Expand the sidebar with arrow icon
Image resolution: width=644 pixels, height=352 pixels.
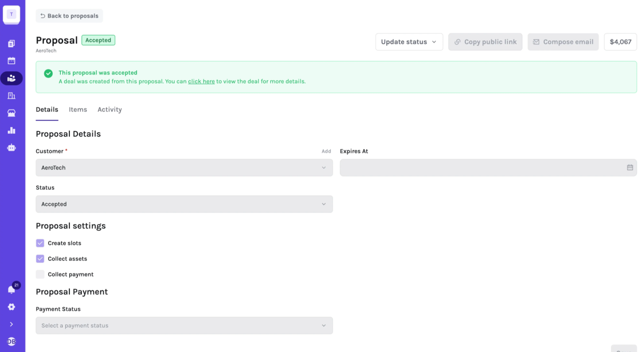tap(11, 324)
